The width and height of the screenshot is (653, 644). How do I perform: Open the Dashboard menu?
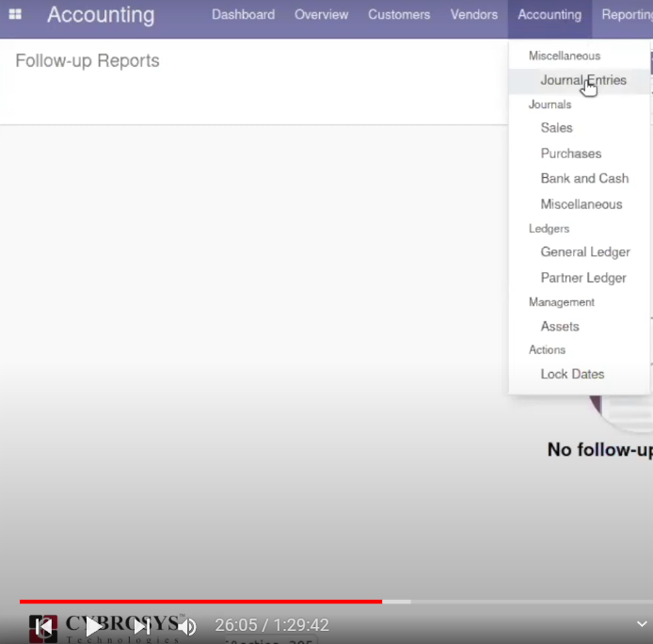pyautogui.click(x=243, y=14)
